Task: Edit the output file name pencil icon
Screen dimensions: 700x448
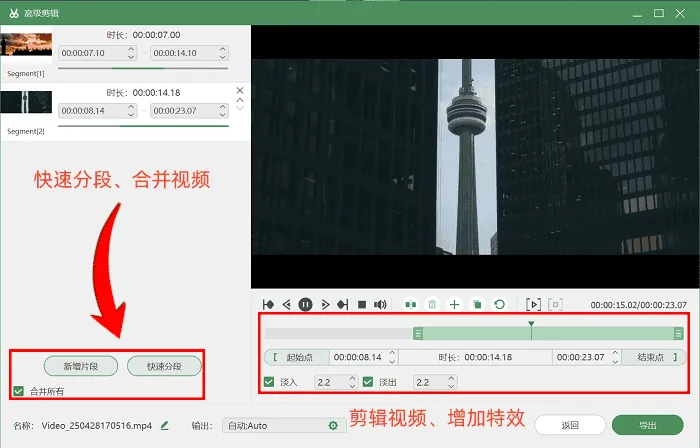Action: coord(165,426)
